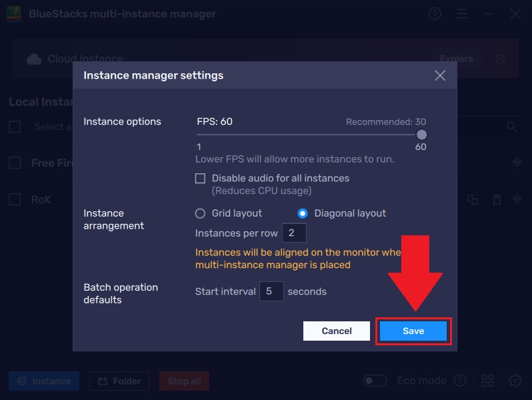Toggle the Free Fire instance checkbox
Image resolution: width=532 pixels, height=400 pixels.
coord(15,163)
